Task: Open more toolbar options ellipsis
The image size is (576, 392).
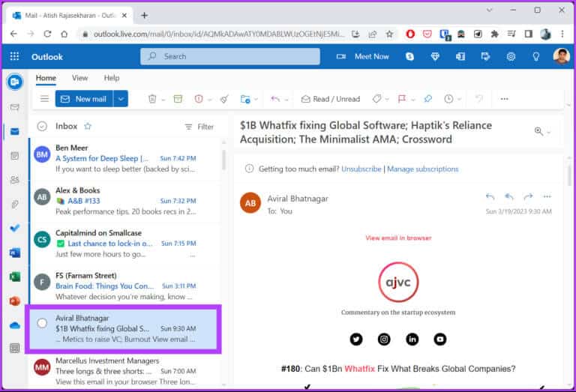Action: tap(504, 99)
